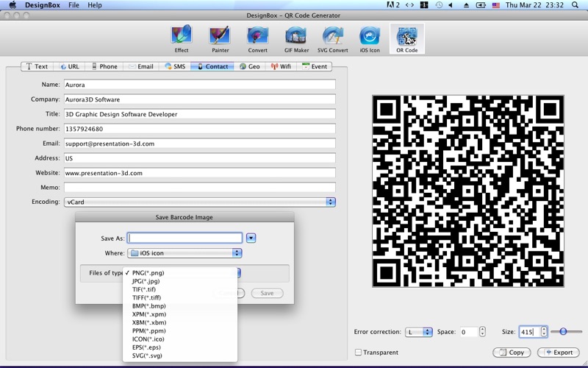This screenshot has width=588, height=368.
Task: Click the Copy button
Action: pos(512,353)
